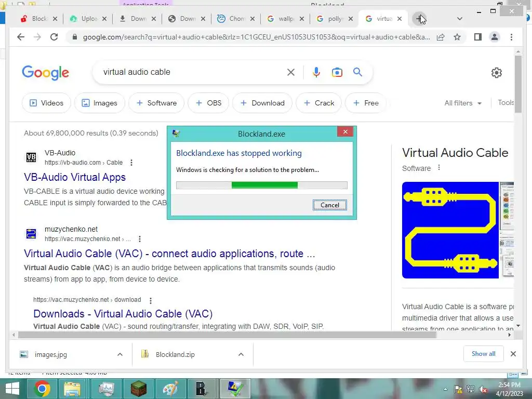Share this page via address bar icon
Viewport: 532px width, 399px height.
click(x=441, y=37)
